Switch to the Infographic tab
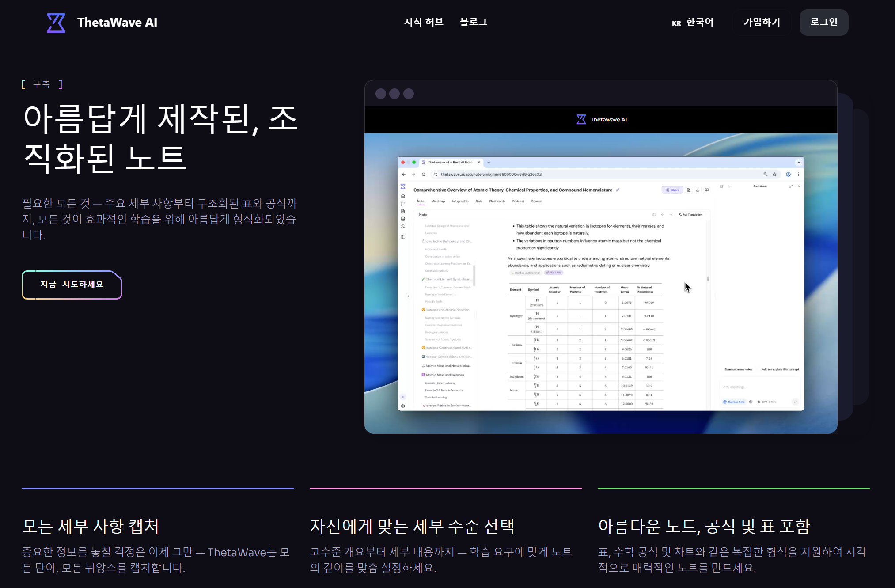 (x=460, y=201)
